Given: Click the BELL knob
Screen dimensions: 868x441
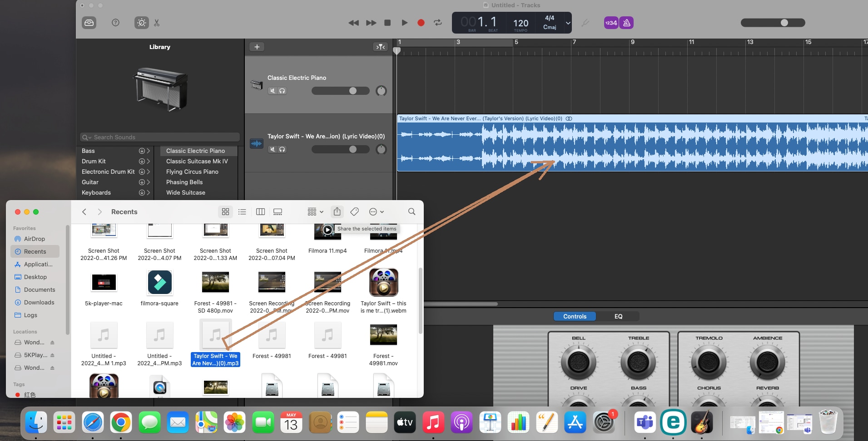Looking at the screenshot, I should [578, 362].
